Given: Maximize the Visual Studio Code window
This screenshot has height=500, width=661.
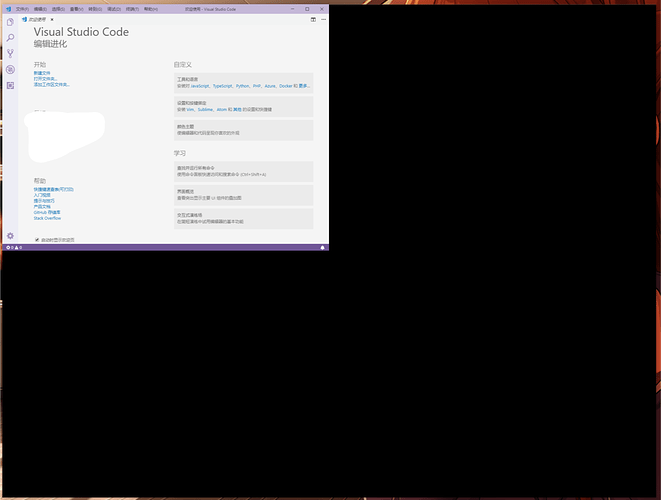Looking at the screenshot, I should tap(307, 9).
